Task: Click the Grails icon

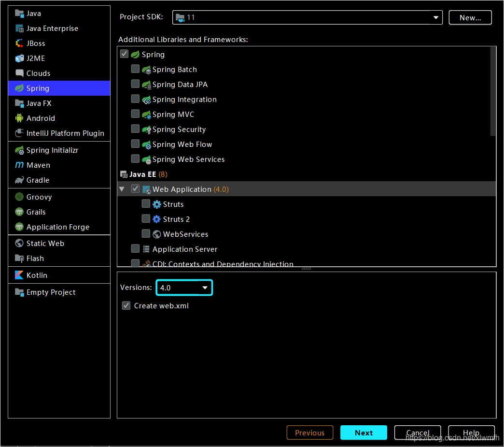Action: pos(19,212)
